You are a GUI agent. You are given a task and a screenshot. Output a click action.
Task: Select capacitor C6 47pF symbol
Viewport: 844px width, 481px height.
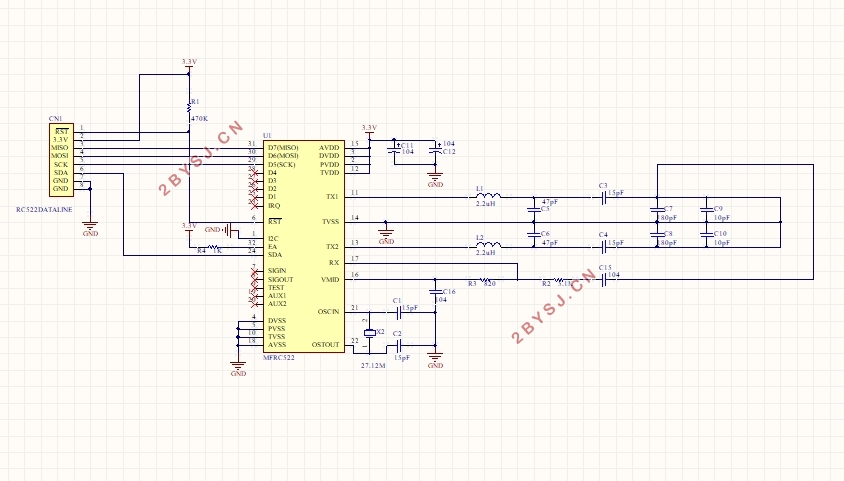(534, 235)
